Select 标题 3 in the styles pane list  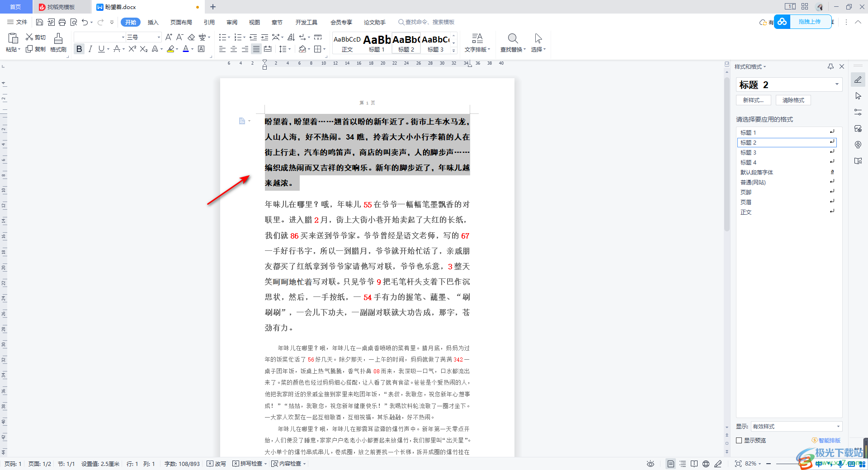(x=787, y=152)
